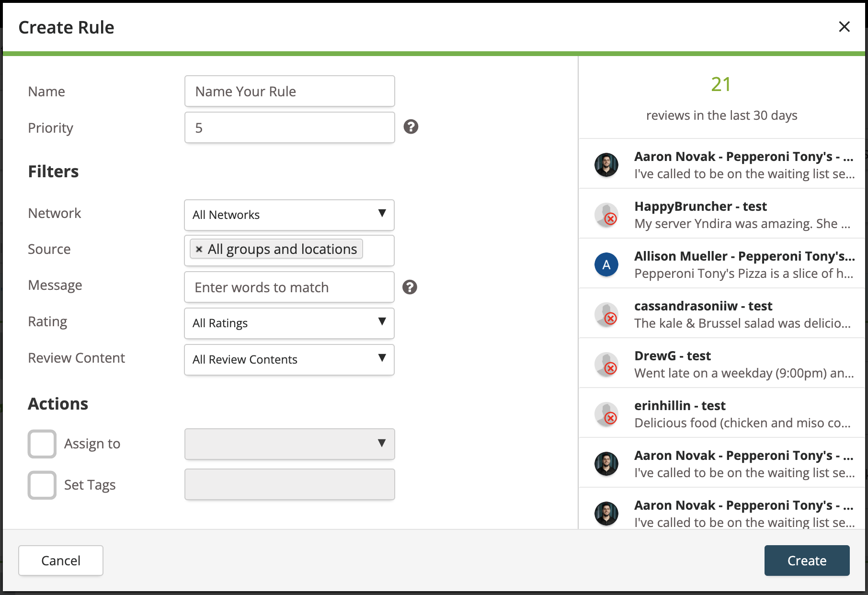Click the first Aaron Novak profile photo

[606, 165]
